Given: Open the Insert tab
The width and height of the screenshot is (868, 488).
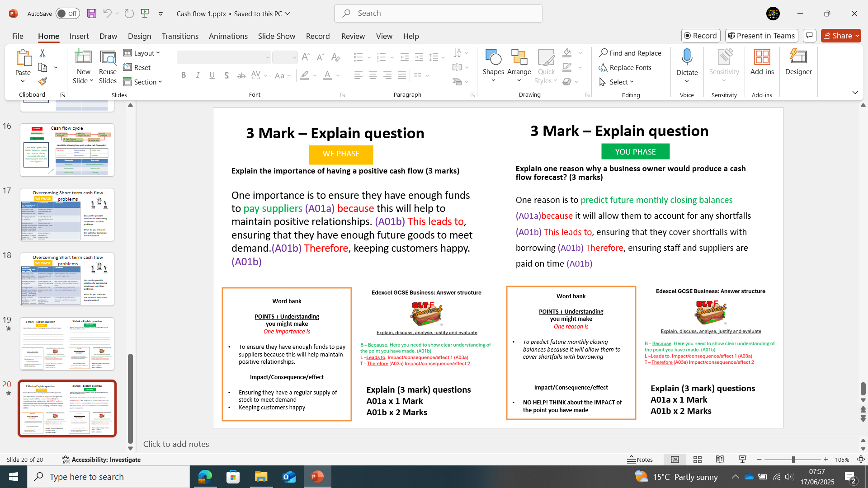Looking at the screenshot, I should [x=79, y=36].
